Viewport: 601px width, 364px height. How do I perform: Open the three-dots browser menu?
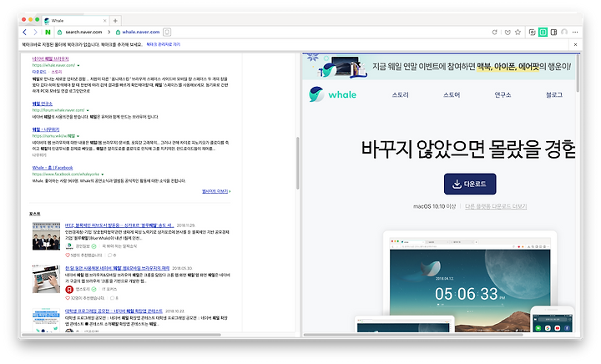pyautogui.click(x=575, y=33)
